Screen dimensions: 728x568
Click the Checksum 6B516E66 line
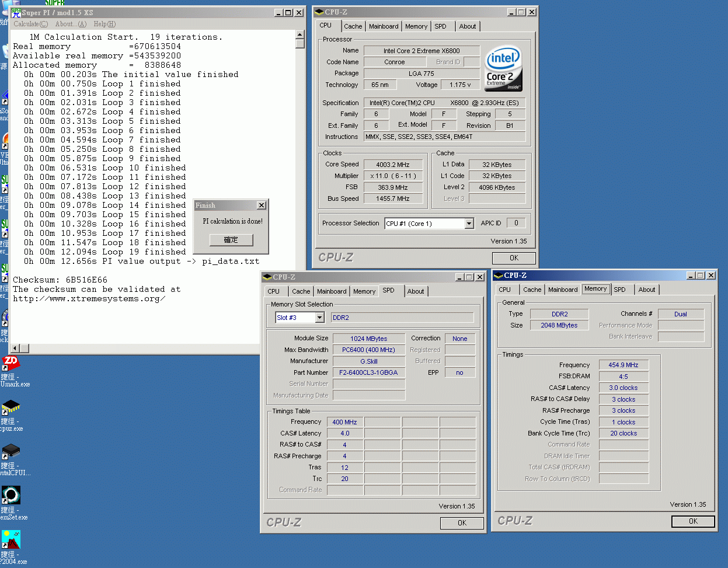pos(60,280)
